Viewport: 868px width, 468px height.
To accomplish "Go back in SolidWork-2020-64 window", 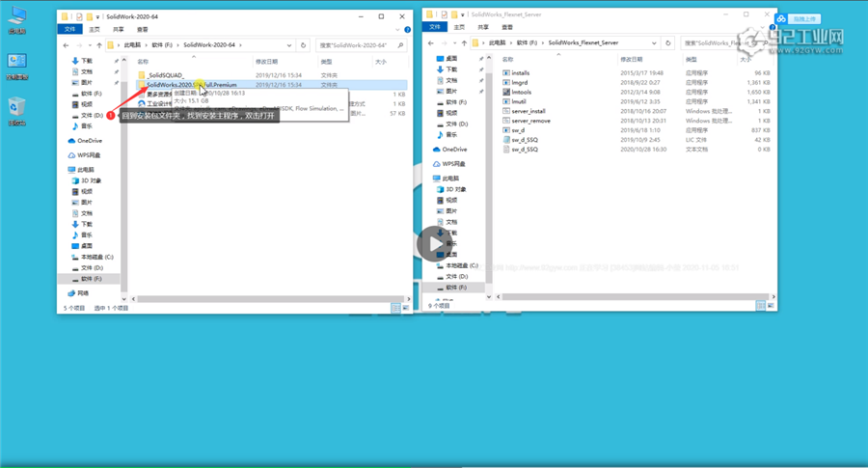I will click(67, 45).
